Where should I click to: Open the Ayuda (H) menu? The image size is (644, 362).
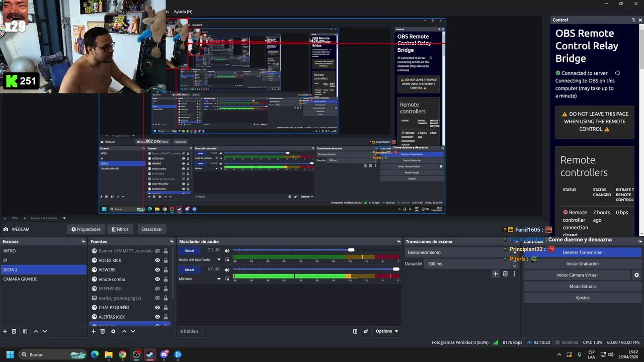(x=183, y=12)
